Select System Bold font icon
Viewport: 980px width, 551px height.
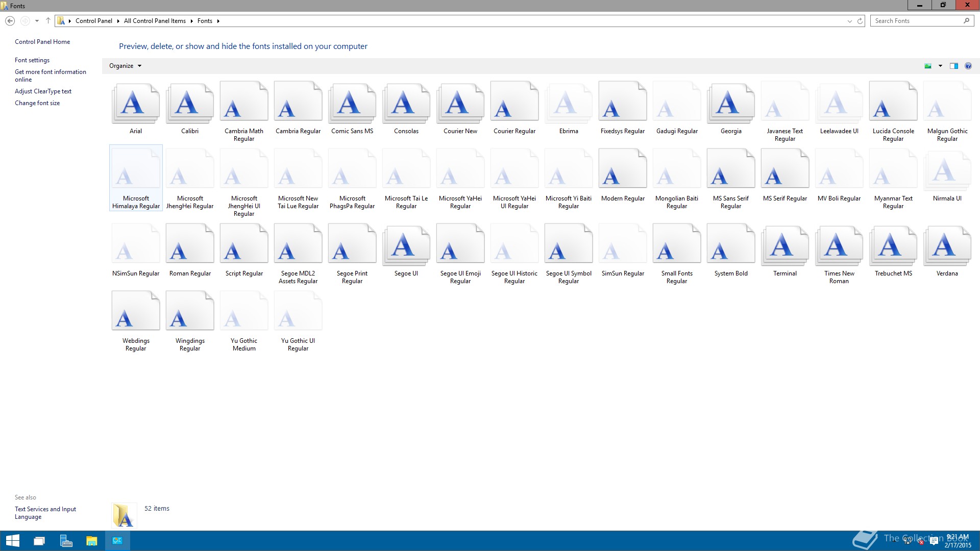731,244
